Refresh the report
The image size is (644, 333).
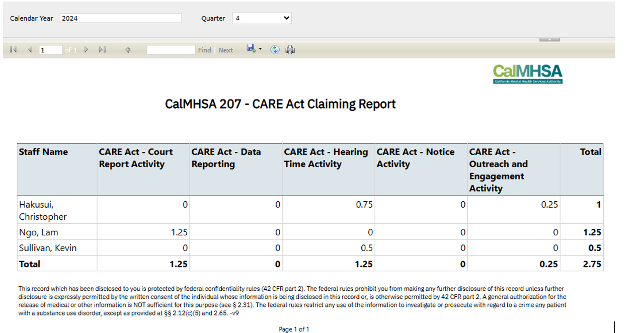(275, 50)
